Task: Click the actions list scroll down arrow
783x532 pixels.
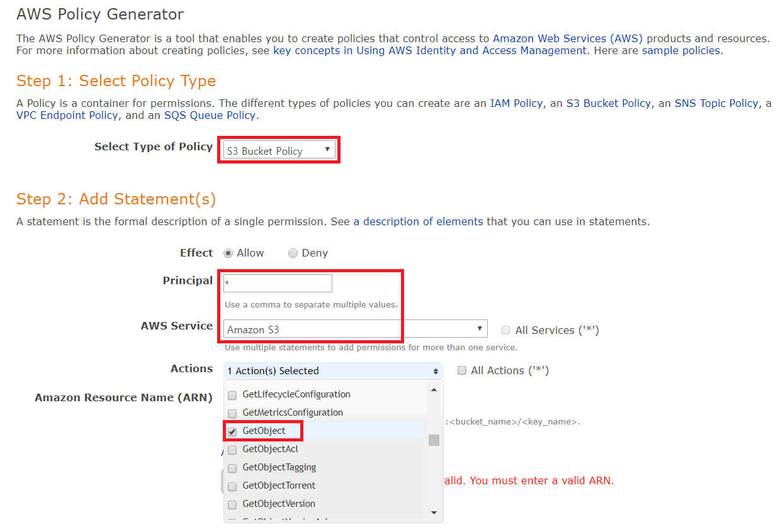Action: (x=434, y=513)
